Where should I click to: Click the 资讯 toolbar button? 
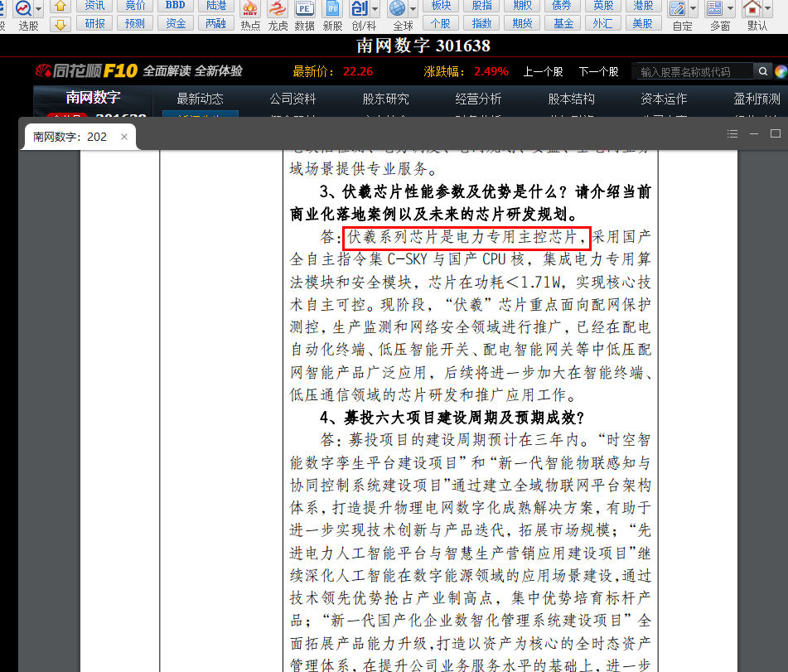point(94,6)
